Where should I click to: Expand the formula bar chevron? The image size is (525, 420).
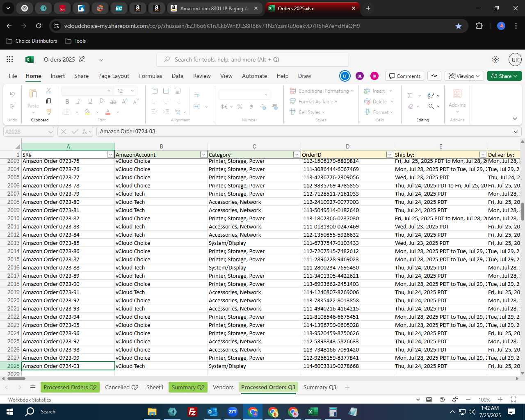point(516,132)
